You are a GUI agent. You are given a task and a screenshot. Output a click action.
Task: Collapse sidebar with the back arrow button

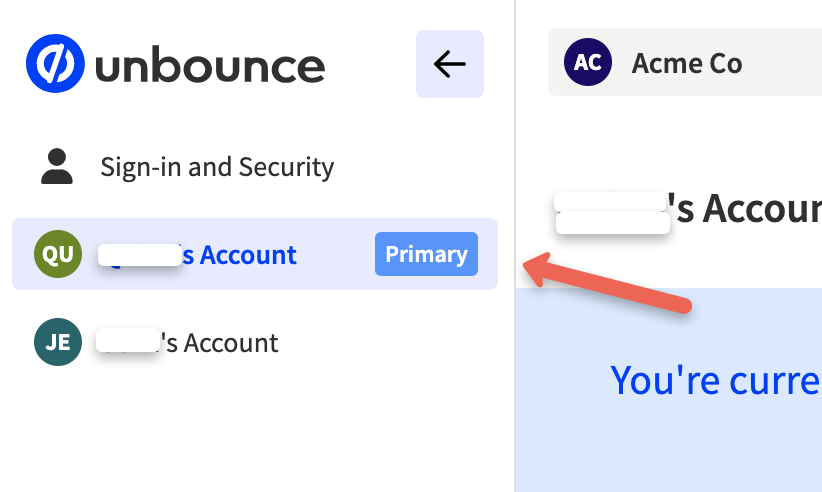450,64
